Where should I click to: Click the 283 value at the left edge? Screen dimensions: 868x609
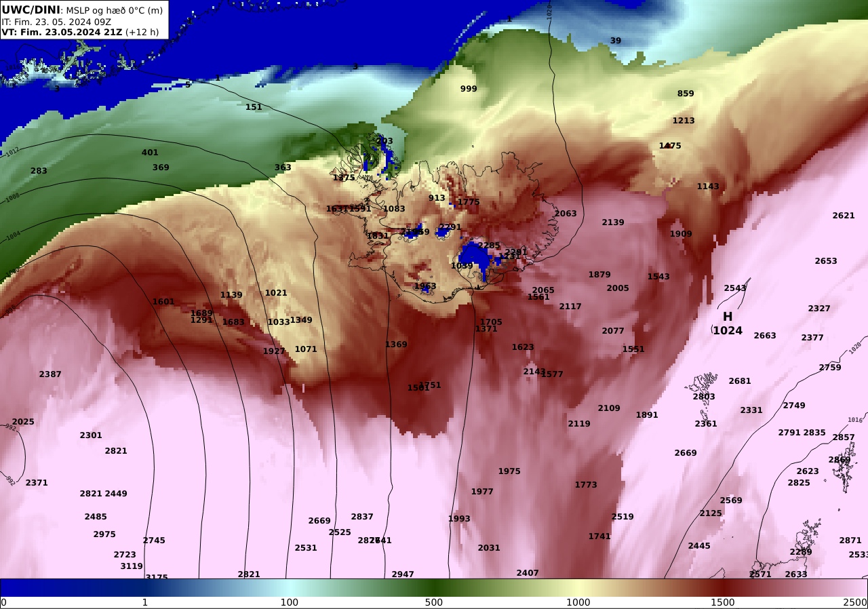coord(39,171)
